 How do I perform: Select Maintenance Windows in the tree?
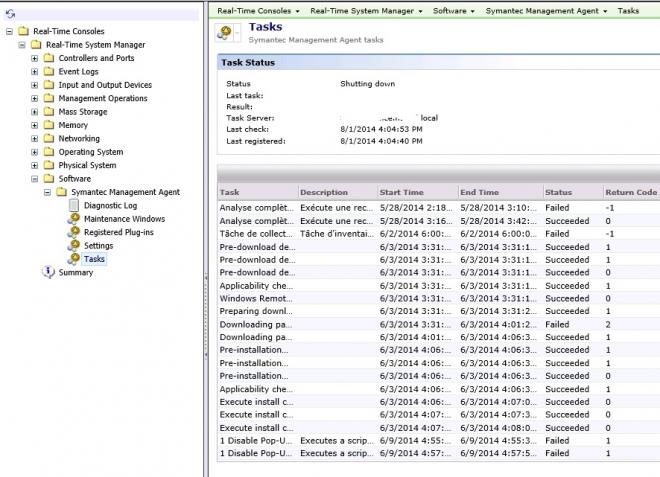tap(124, 219)
